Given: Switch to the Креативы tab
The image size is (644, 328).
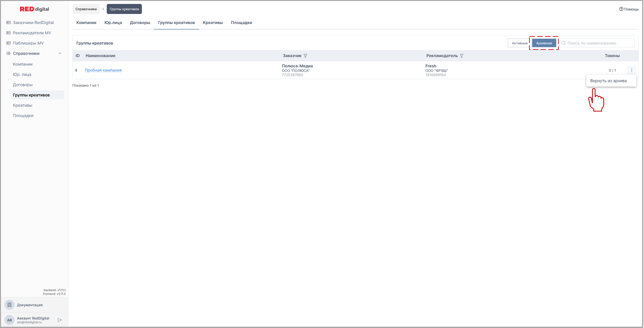Looking at the screenshot, I should [x=213, y=23].
